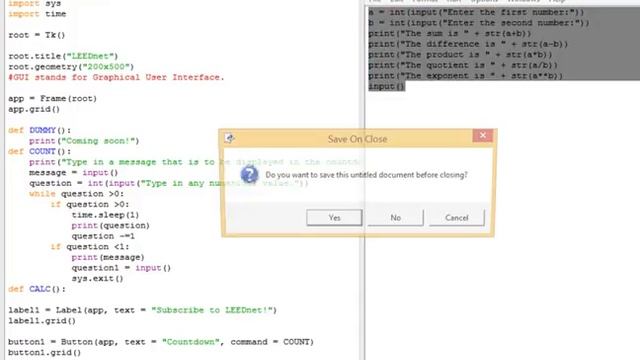The width and height of the screenshot is (640, 360).
Task: Close the Save On Close dialog window
Action: [482, 136]
